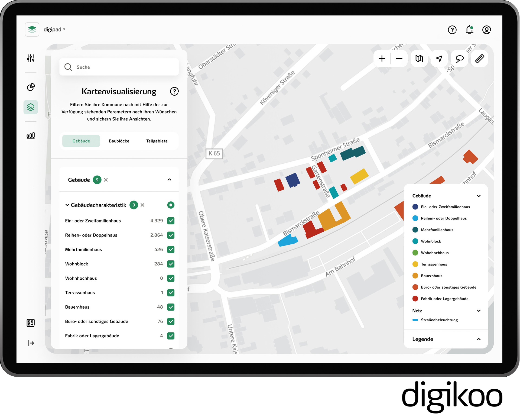
Task: Open the layers icon in the sidebar
Action: [x=31, y=107]
